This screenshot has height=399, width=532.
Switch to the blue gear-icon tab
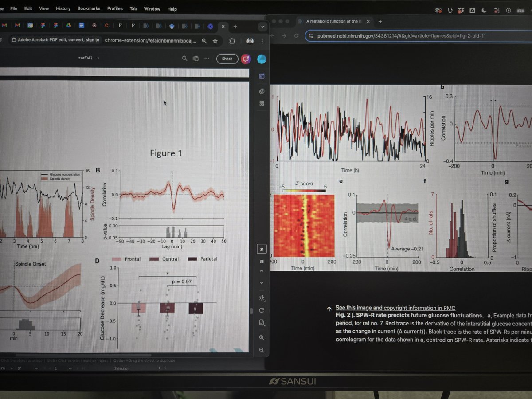pyautogui.click(x=210, y=26)
